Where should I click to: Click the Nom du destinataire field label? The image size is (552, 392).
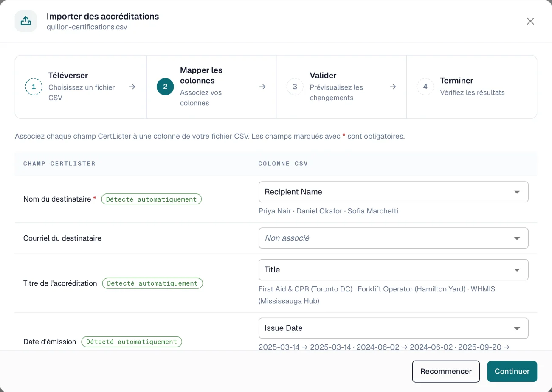(x=57, y=199)
